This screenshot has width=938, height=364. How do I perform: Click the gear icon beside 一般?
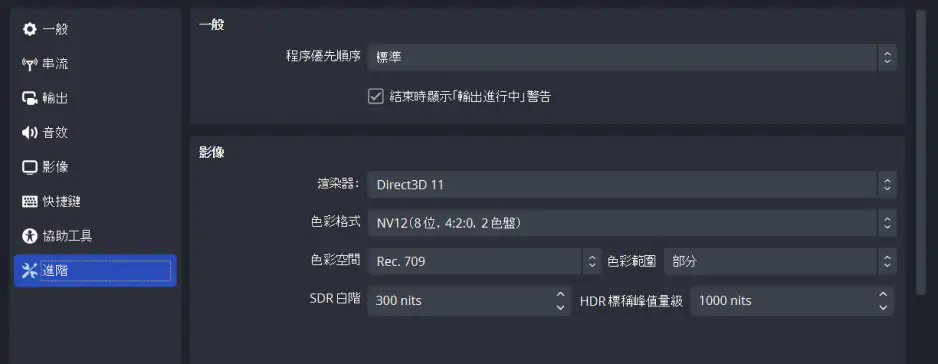pyautogui.click(x=29, y=29)
